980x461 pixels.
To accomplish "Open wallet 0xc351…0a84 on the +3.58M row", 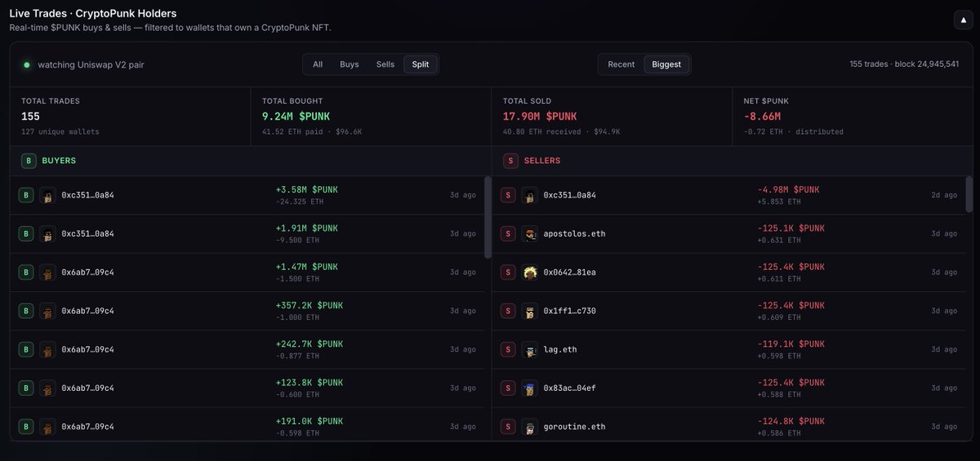I will (x=87, y=195).
